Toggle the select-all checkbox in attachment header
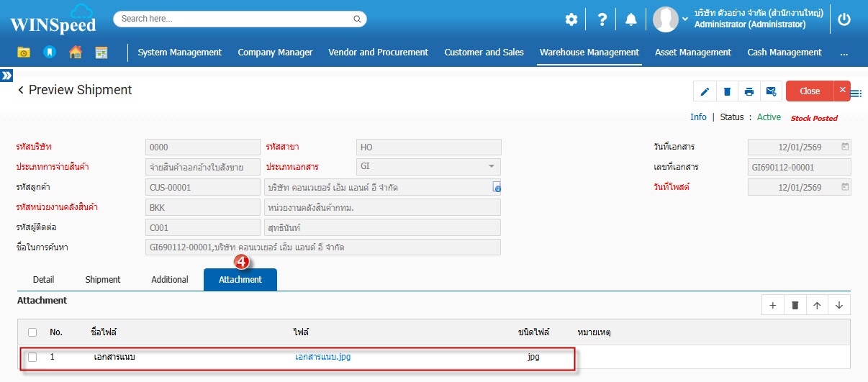Image resolution: width=868 pixels, height=382 pixels. point(32,332)
